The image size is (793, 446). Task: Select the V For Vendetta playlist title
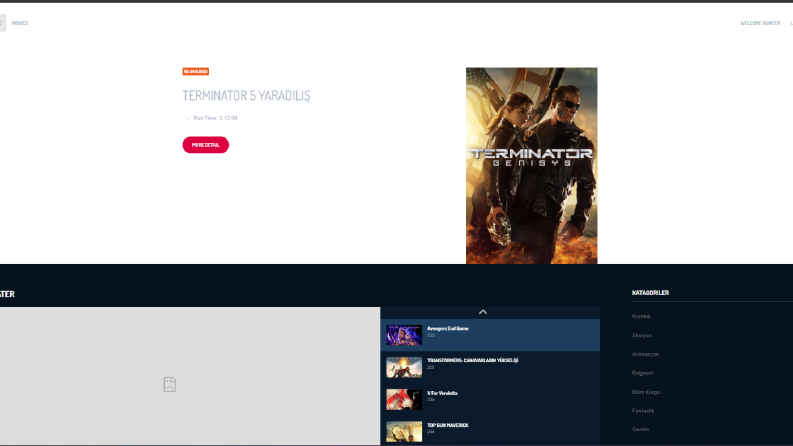pos(442,393)
